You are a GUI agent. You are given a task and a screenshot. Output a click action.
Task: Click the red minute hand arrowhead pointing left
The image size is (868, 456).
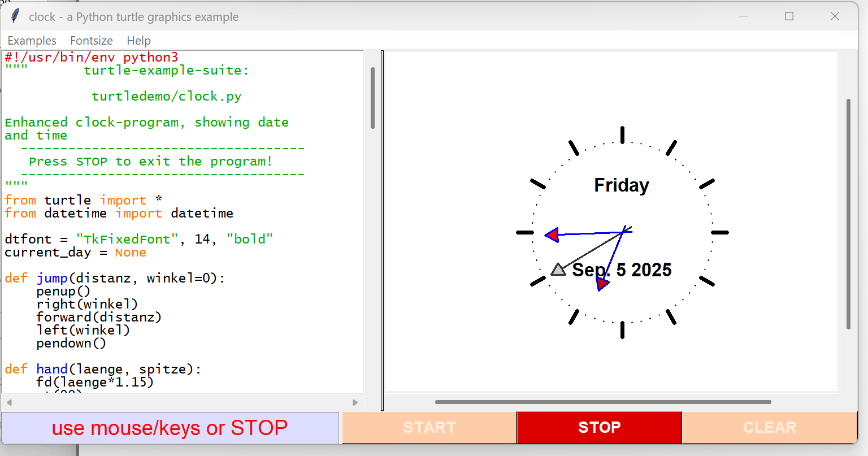tap(553, 235)
